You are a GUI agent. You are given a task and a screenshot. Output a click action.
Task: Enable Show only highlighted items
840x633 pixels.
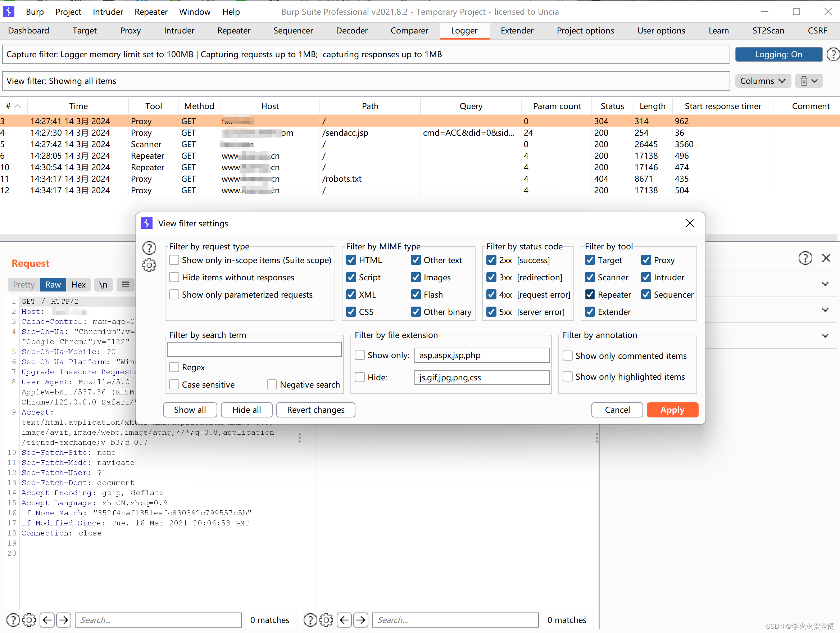point(567,376)
